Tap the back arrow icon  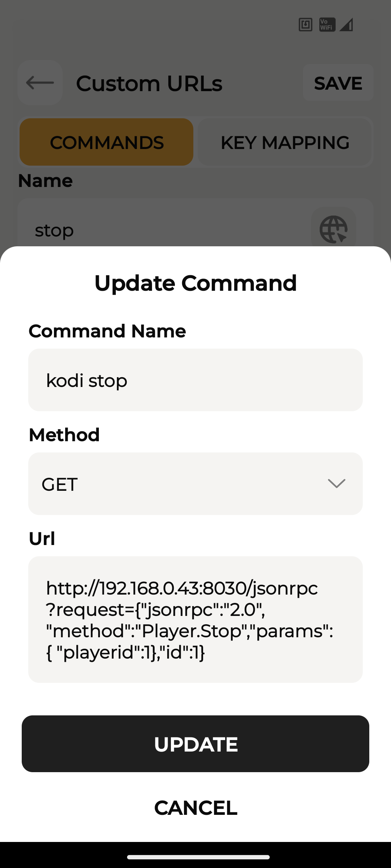[x=40, y=83]
